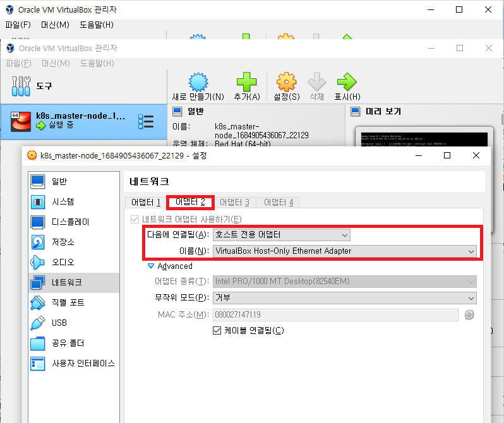Click the VM preview thumbnail
This screenshot has height=423, width=504.
[424, 139]
